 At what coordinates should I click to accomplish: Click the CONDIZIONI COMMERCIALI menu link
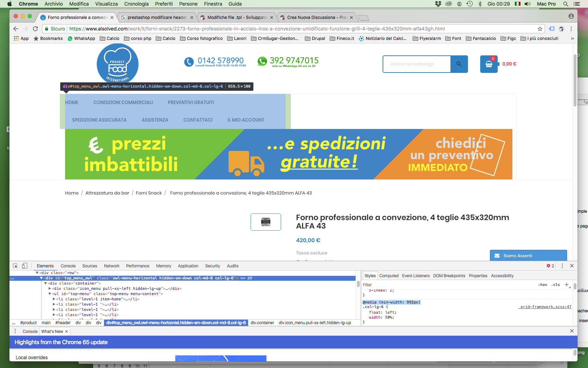(123, 102)
